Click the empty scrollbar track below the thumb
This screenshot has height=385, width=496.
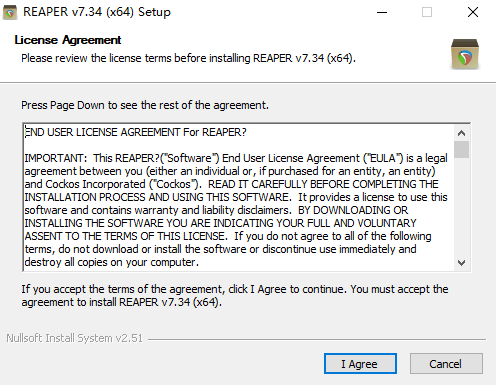point(461,207)
